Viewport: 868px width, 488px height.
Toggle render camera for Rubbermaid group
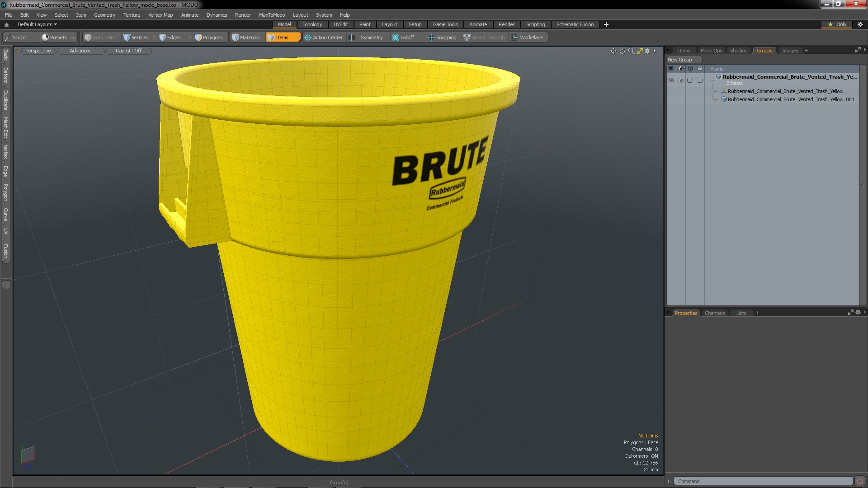[681, 80]
